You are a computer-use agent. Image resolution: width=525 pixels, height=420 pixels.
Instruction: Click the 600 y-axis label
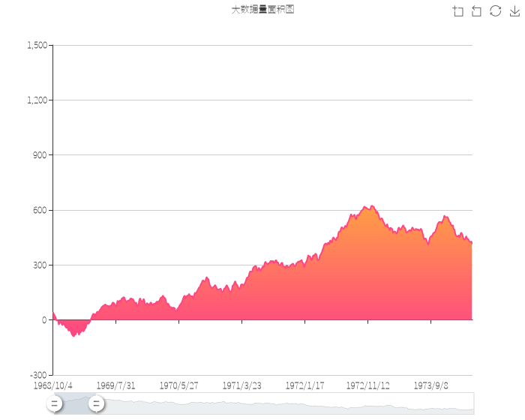40,210
